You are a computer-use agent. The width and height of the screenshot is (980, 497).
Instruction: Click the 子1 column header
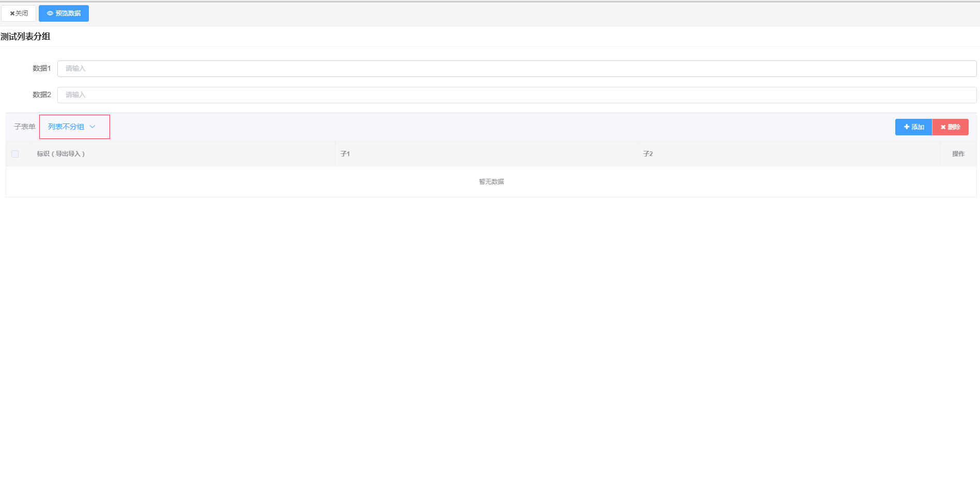pyautogui.click(x=345, y=154)
